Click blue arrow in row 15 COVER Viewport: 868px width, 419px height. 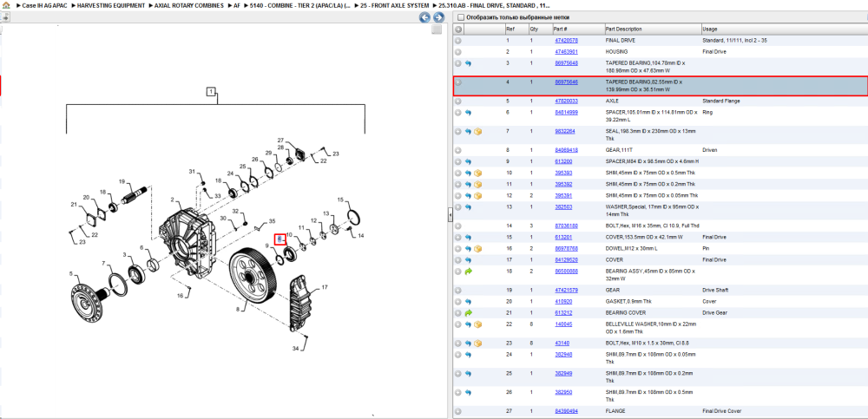coord(468,237)
